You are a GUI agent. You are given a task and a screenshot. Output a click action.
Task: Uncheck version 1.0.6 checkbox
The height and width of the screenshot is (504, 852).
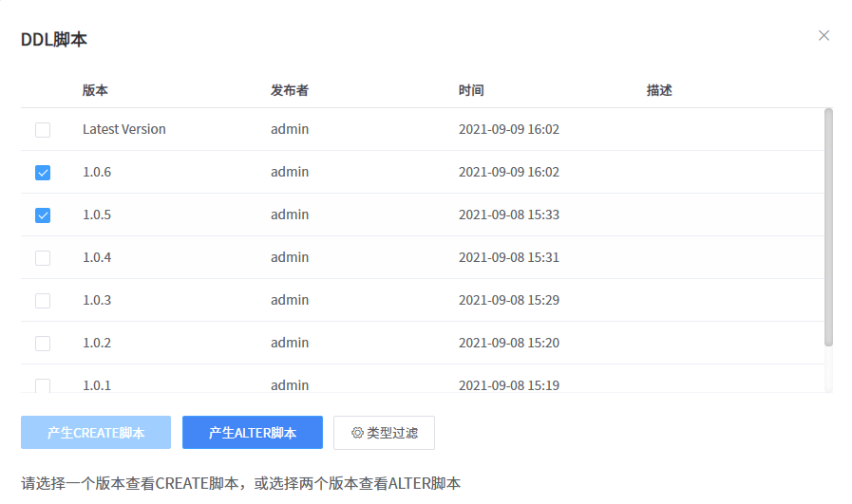pos(43,173)
